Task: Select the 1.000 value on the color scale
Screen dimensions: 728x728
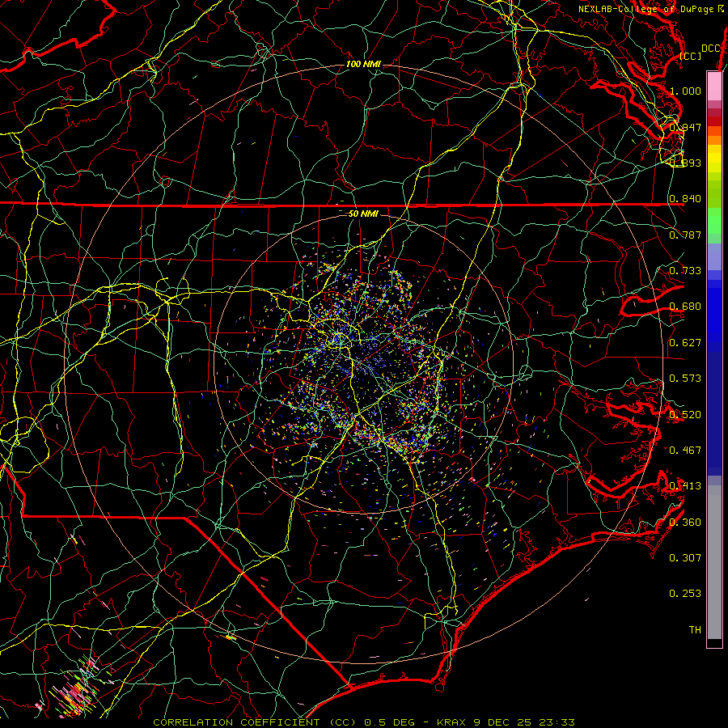Action: [685, 91]
